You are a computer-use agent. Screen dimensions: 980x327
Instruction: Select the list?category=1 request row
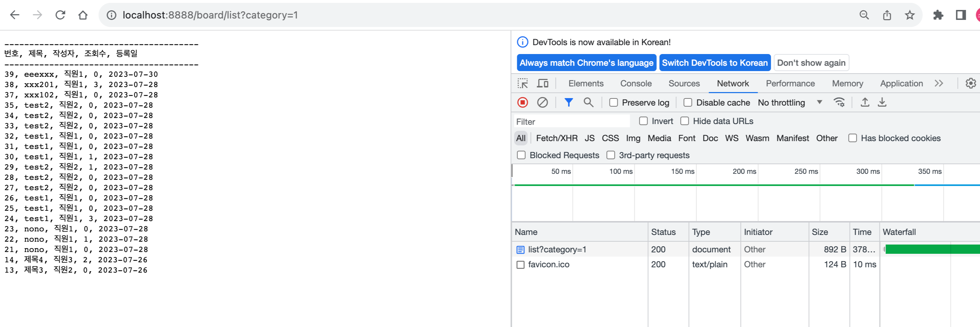745,250
